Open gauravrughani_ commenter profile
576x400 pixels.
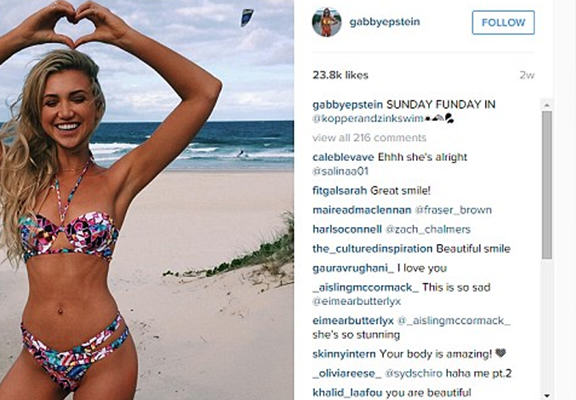click(353, 268)
